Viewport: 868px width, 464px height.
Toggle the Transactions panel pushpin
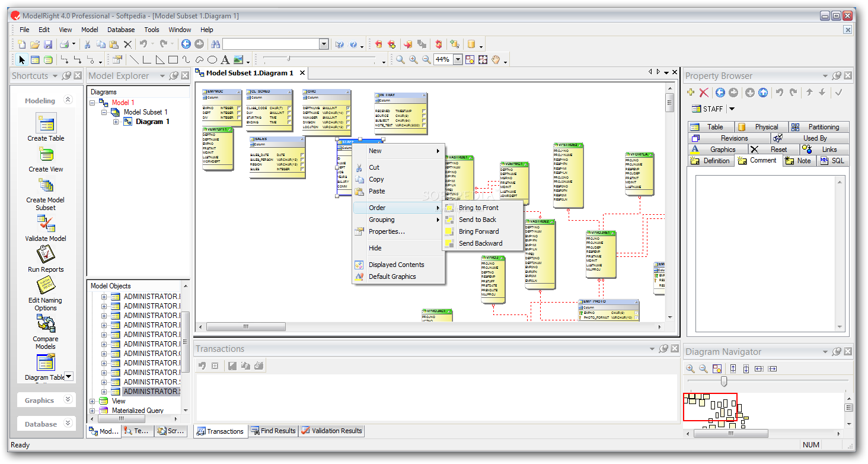(663, 349)
